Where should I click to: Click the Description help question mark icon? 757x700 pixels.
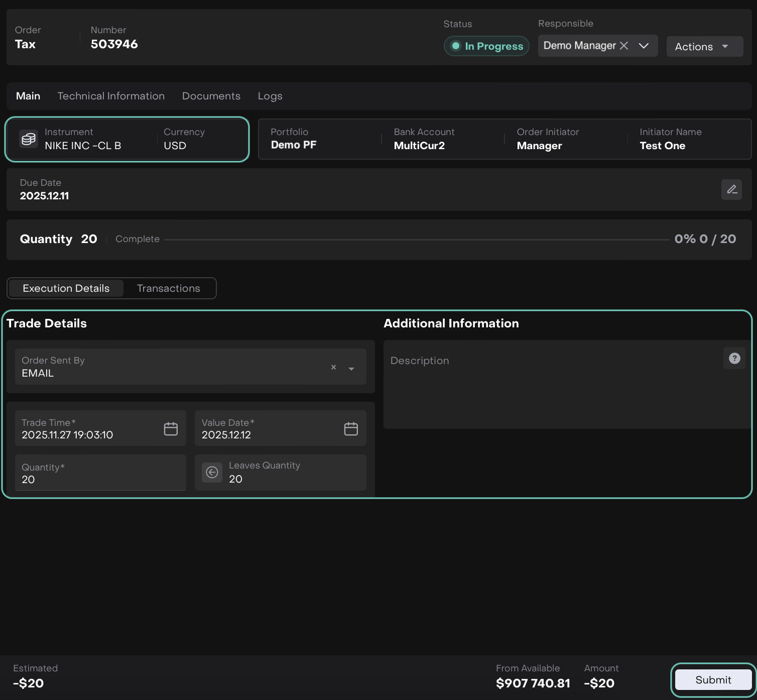[734, 359]
